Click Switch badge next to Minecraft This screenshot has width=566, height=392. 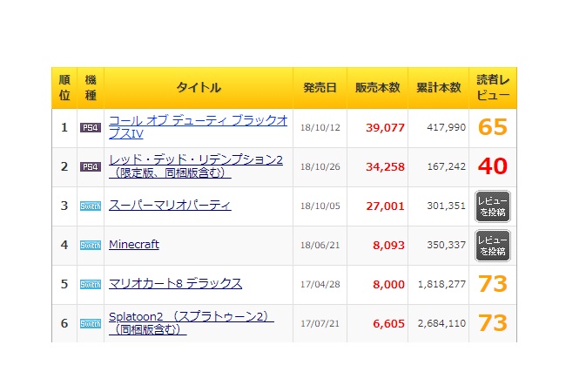pos(91,246)
